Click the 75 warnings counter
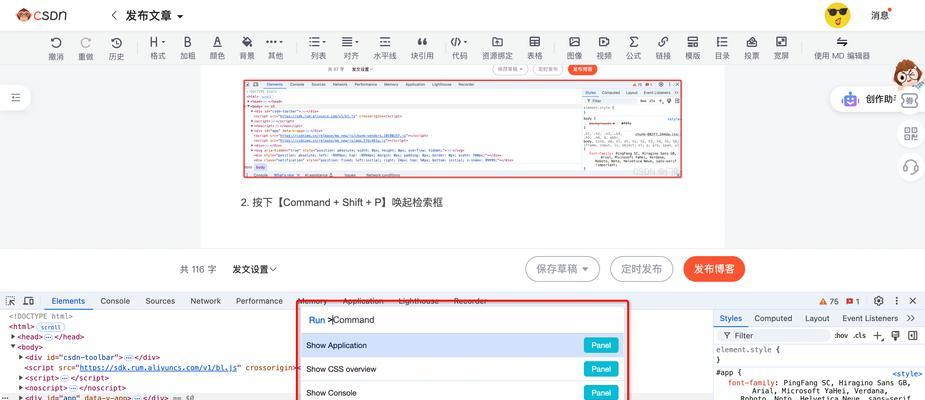 (x=829, y=301)
